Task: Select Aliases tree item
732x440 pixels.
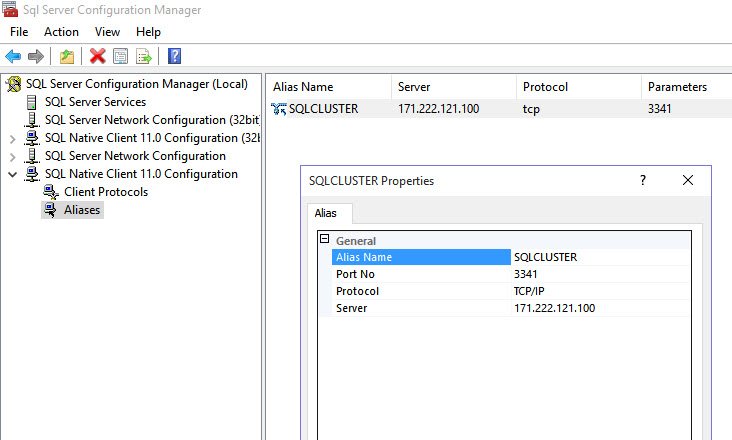Action: pyautogui.click(x=82, y=210)
